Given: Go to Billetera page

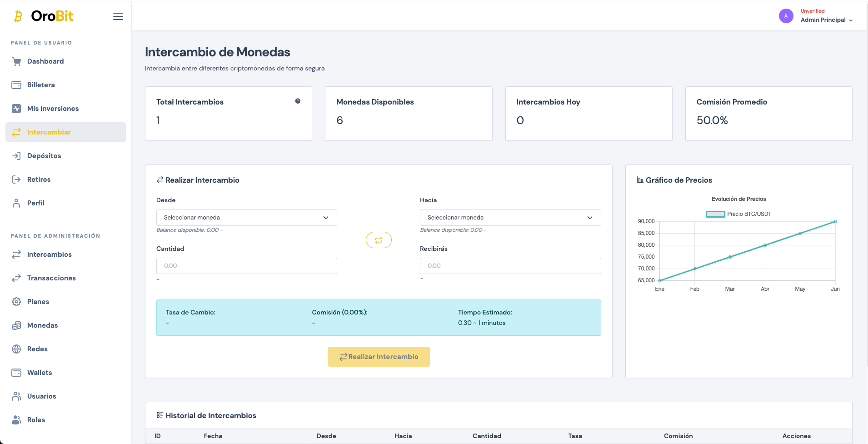Looking at the screenshot, I should point(65,85).
